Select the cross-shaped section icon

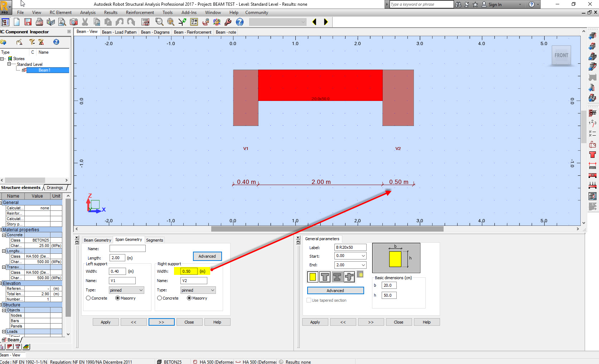349,277
